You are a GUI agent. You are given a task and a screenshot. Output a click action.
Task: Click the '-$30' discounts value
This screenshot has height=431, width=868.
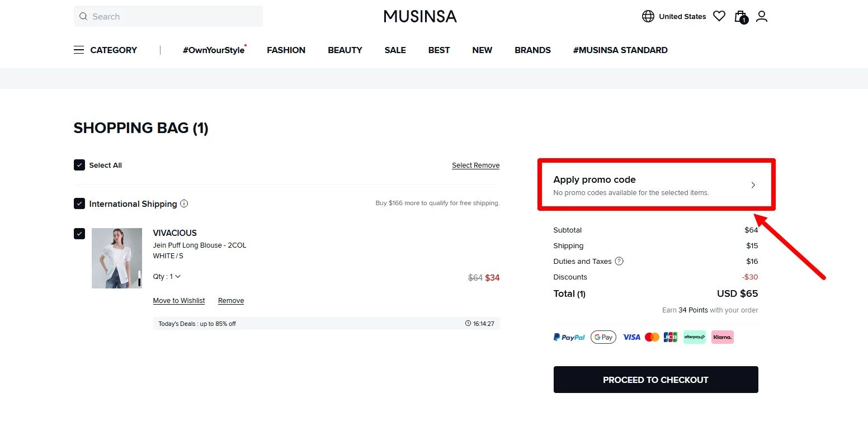[750, 277]
